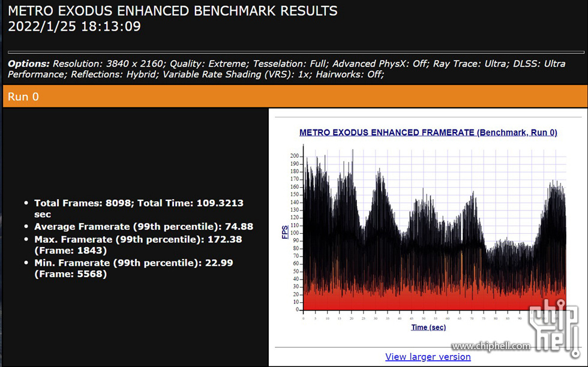Click the Average Framerate 74.88 entry

coord(143,227)
